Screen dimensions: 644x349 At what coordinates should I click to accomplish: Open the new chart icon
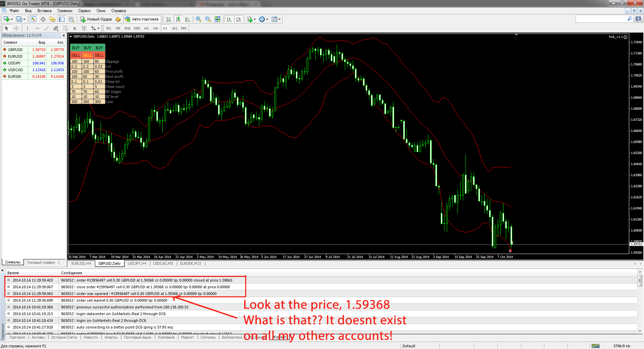6,19
